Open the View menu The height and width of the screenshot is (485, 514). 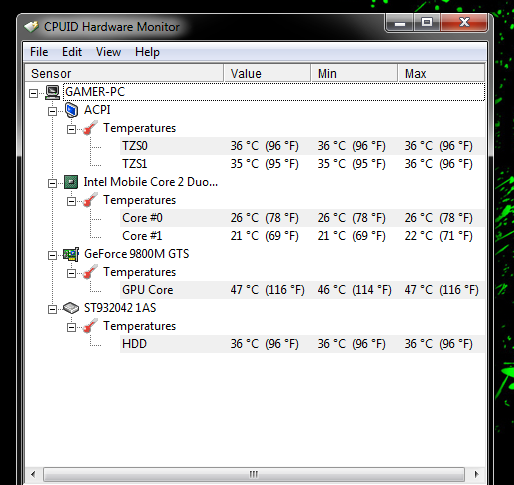click(x=108, y=52)
